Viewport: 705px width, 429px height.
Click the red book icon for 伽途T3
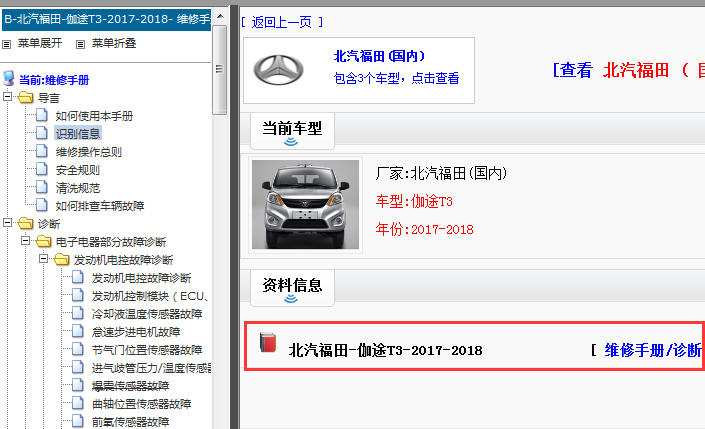[268, 343]
